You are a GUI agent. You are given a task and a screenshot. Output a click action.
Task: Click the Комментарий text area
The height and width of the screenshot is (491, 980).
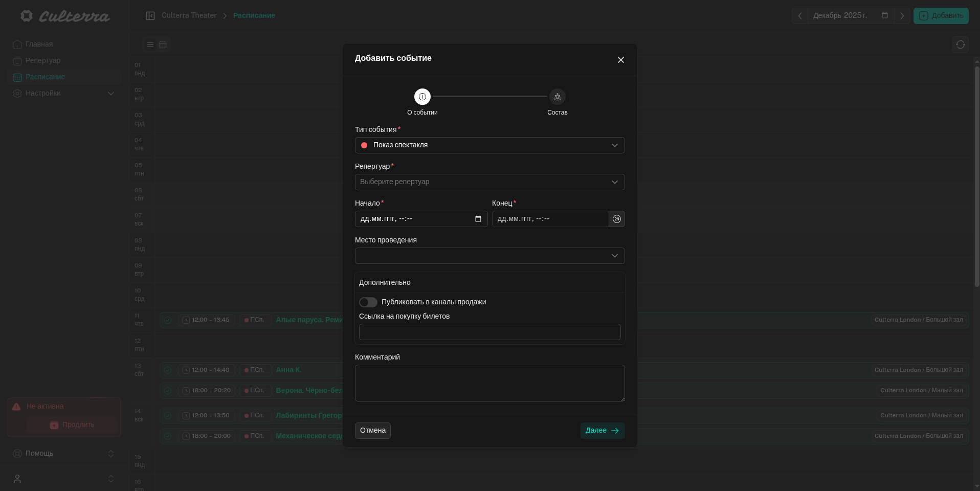point(489,383)
